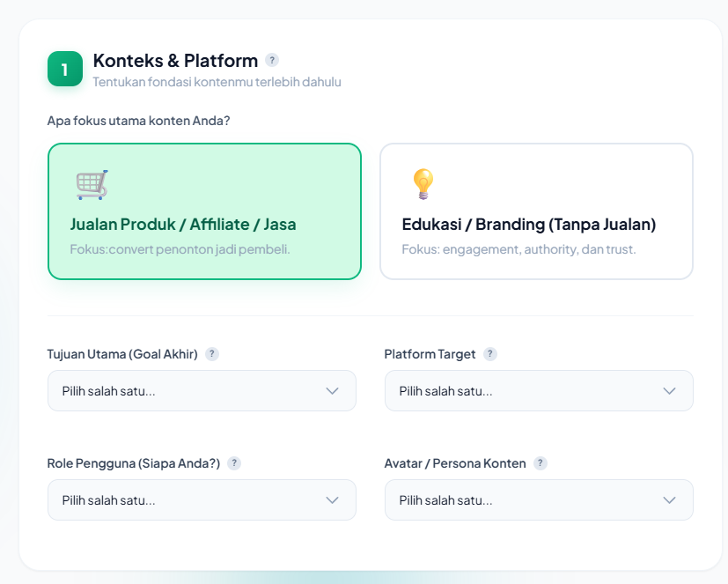The width and height of the screenshot is (728, 584).
Task: Select Jualan Produk / Affiliate / Jasa option
Action: point(204,211)
